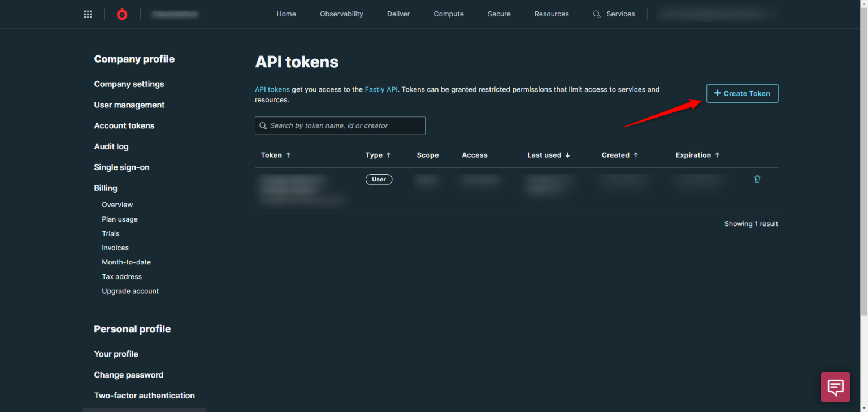Delete the API token using the trash icon

(757, 179)
